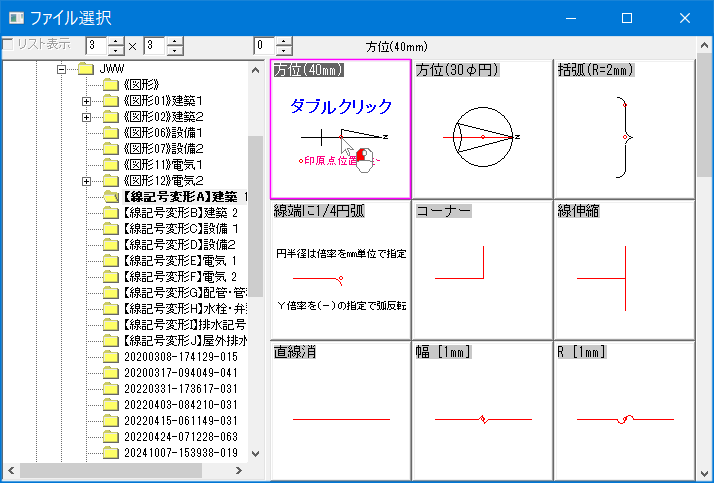Select folder name 20220415-061149-031

click(x=180, y=421)
